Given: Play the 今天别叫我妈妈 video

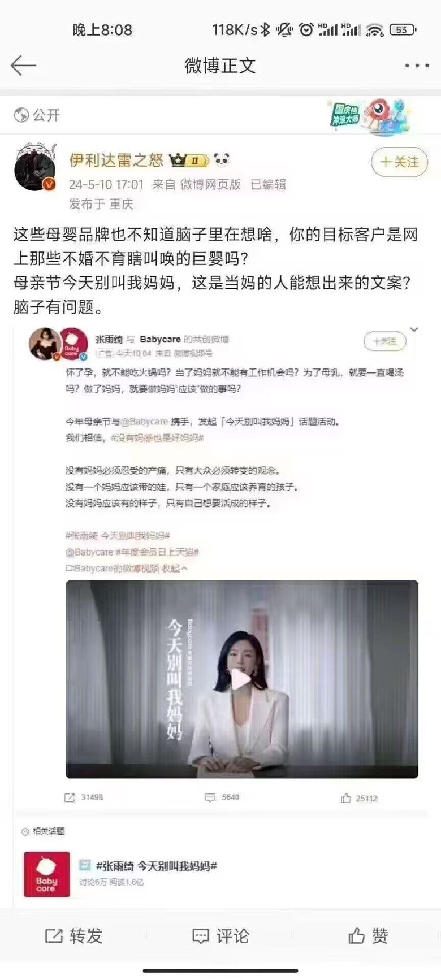Looking at the screenshot, I should [x=241, y=679].
